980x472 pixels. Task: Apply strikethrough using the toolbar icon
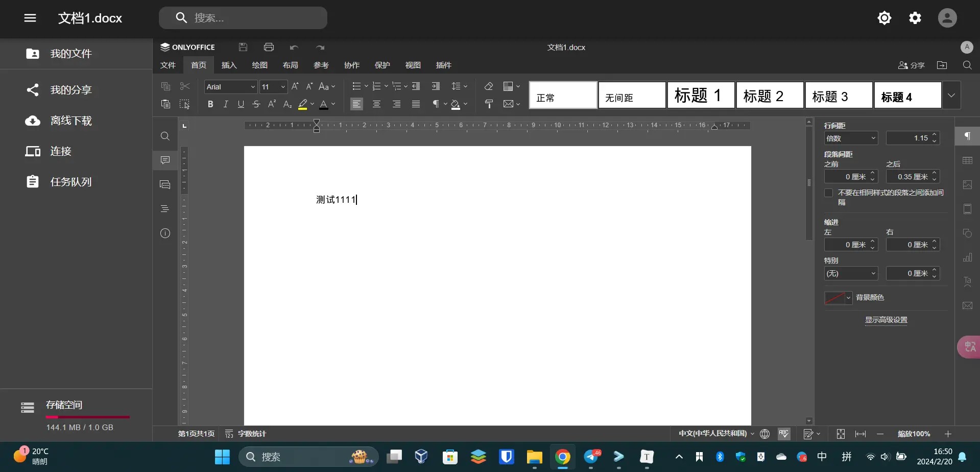tap(256, 104)
